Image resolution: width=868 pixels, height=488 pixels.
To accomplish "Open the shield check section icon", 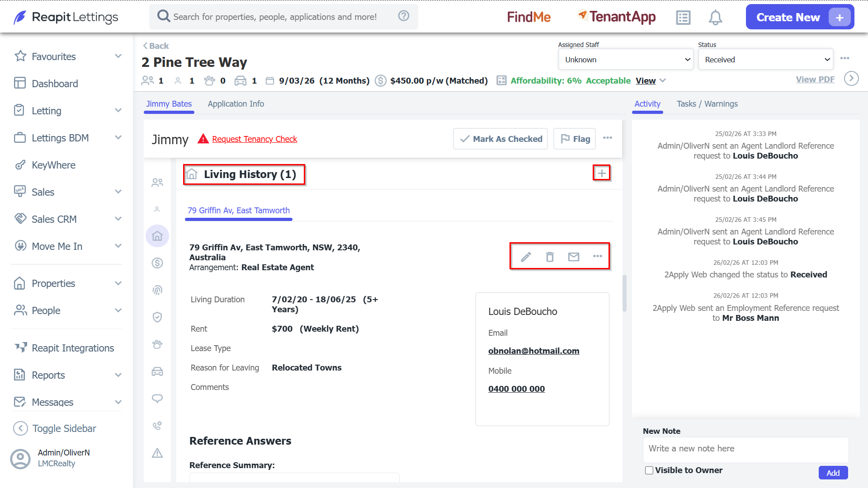I will click(x=157, y=317).
